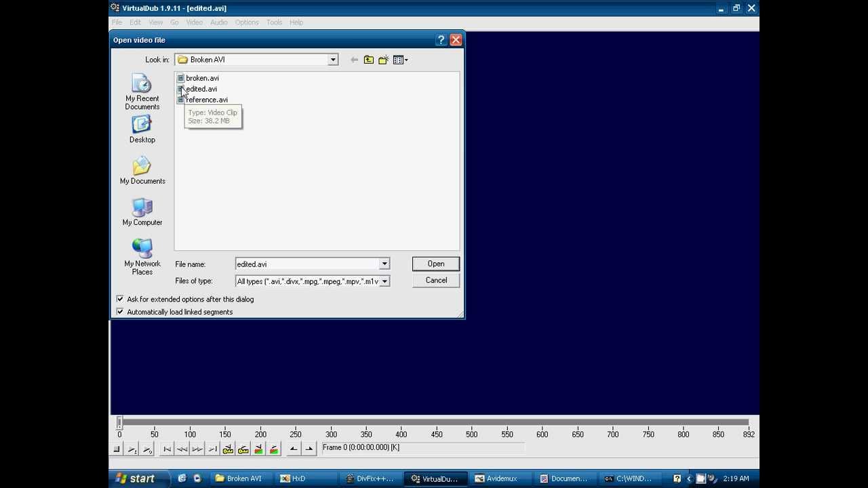Go to the next key frame
The image size is (868, 488).
click(x=243, y=449)
